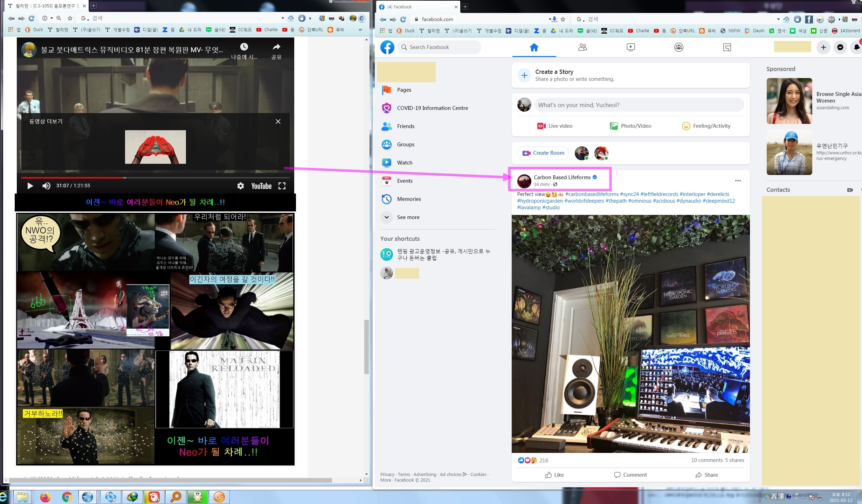Open the 유엔난민기구 sponsored ad

pos(814,152)
